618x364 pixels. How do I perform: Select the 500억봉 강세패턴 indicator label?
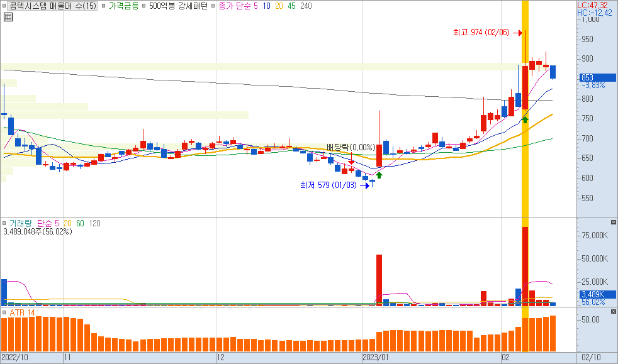pyautogui.click(x=179, y=6)
